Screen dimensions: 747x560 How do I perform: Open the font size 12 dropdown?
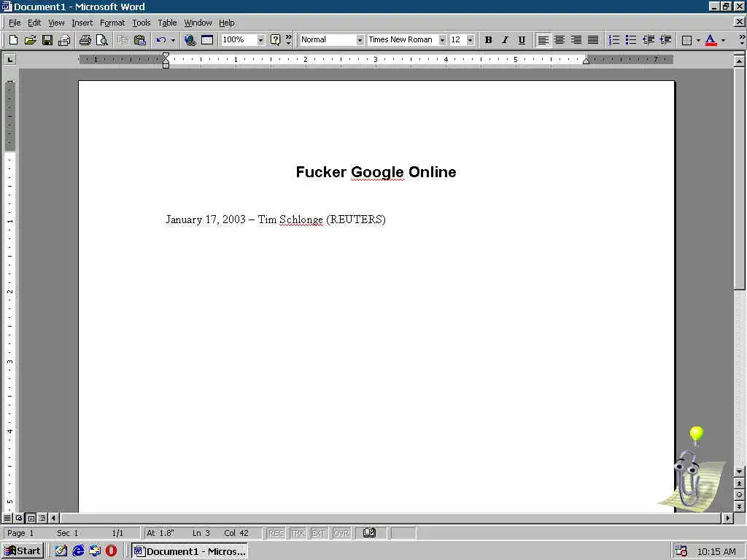coord(471,40)
